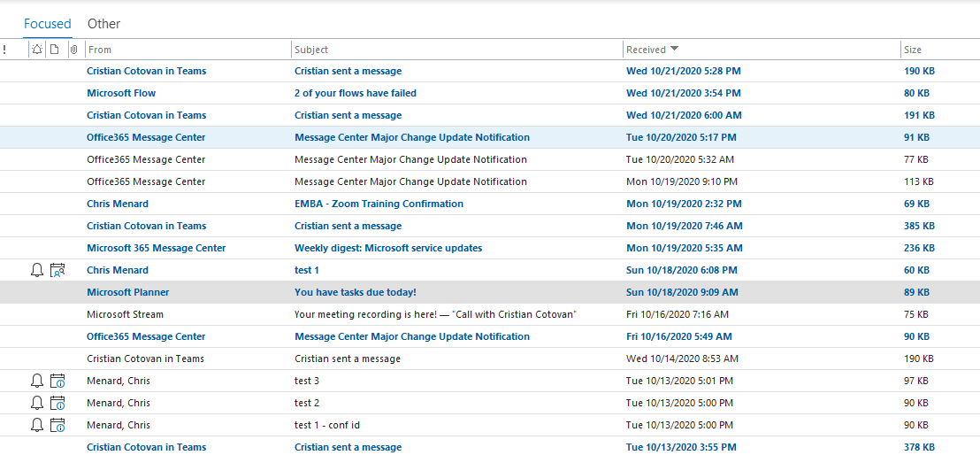Sort by the Reminder bell column header

point(36,50)
